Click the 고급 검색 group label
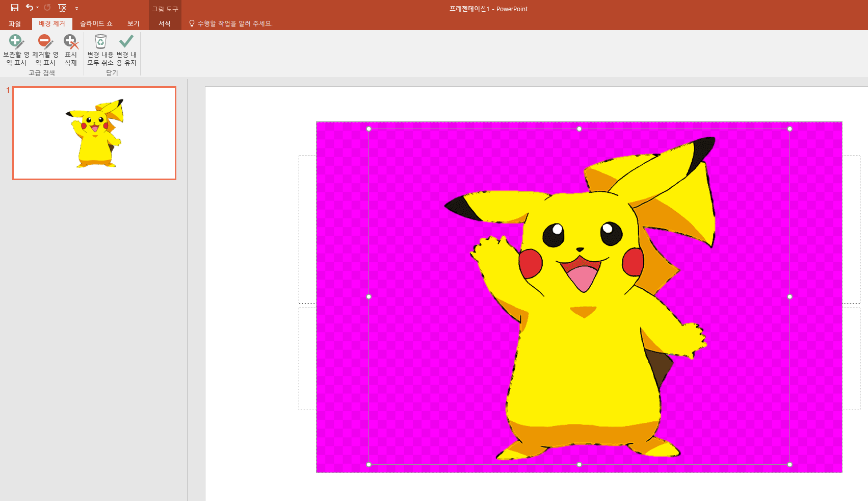The height and width of the screenshot is (501, 868). coord(42,73)
